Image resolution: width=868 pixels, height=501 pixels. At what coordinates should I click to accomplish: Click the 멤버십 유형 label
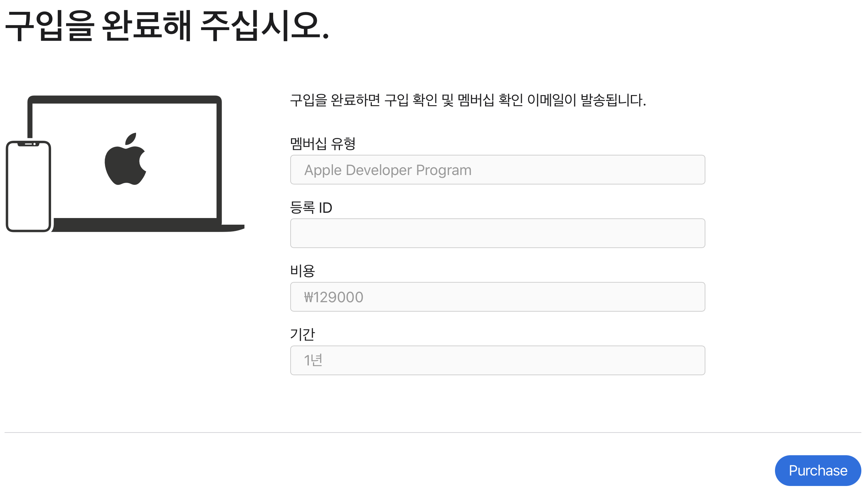(x=322, y=144)
